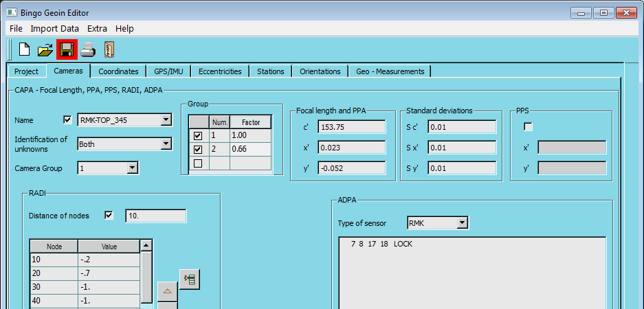
Task: Save with the floppy disk icon
Action: 67,49
